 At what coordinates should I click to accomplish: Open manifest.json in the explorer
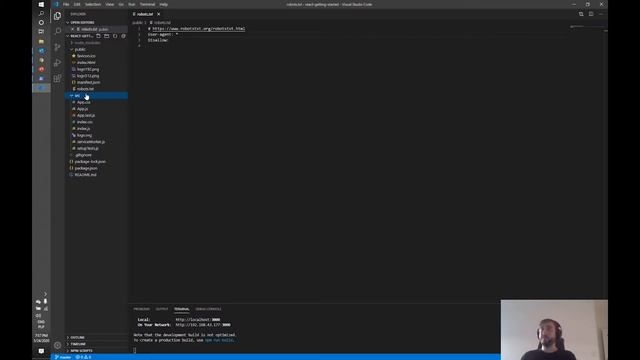coord(88,82)
